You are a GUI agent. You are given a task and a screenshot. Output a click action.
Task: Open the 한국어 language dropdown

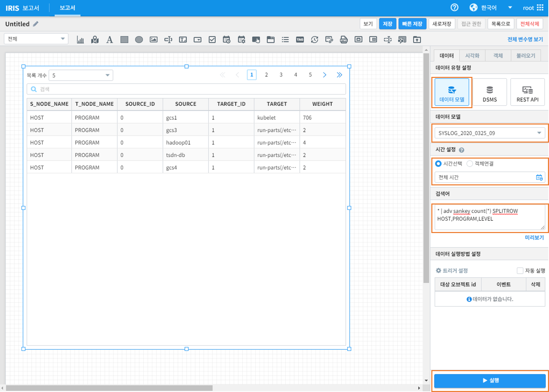[491, 8]
